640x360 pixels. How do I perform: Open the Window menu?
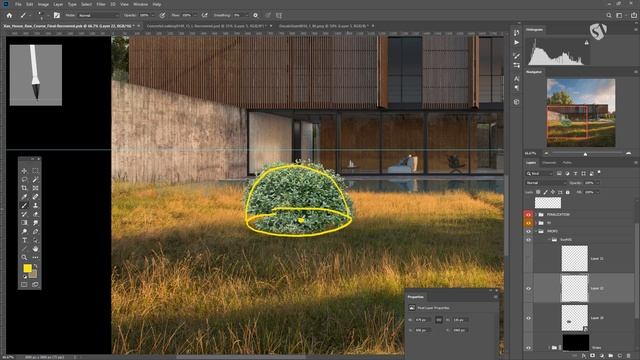tap(140, 4)
